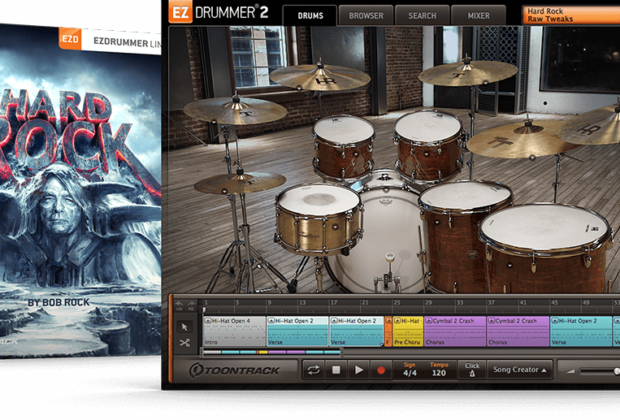The height and width of the screenshot is (420, 620).
Task: Click the undo arrow above the tools
Action: click(x=179, y=305)
